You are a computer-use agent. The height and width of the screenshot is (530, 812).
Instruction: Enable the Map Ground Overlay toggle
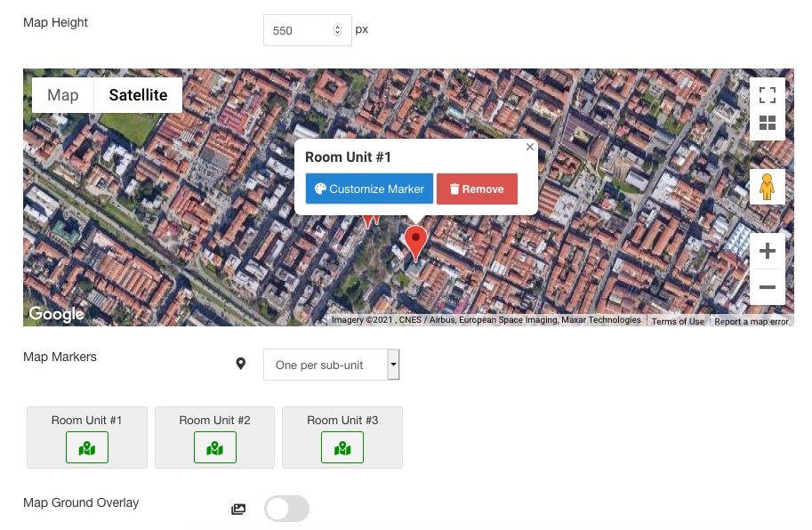click(286, 509)
